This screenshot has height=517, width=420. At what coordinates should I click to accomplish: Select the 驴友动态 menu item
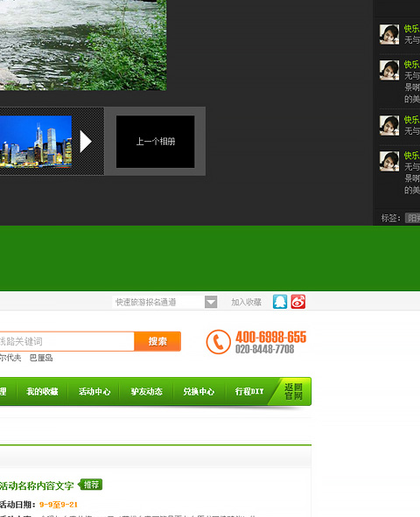[x=147, y=391]
